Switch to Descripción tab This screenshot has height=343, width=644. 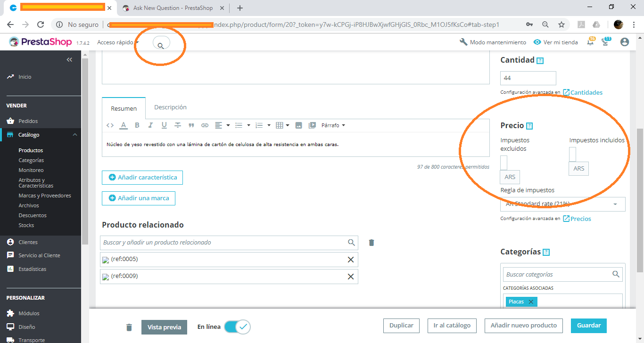tap(170, 107)
